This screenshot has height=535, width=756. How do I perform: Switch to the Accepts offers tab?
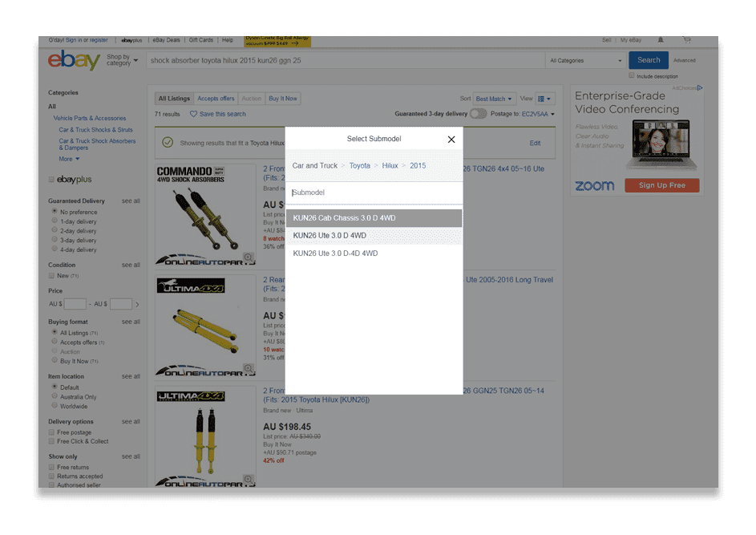coord(216,99)
